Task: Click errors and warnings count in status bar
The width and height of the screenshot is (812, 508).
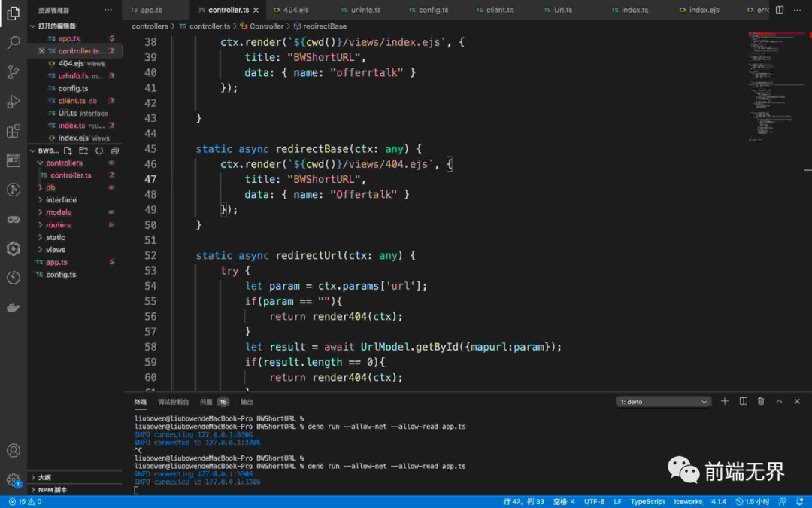Action: pyautogui.click(x=25, y=502)
